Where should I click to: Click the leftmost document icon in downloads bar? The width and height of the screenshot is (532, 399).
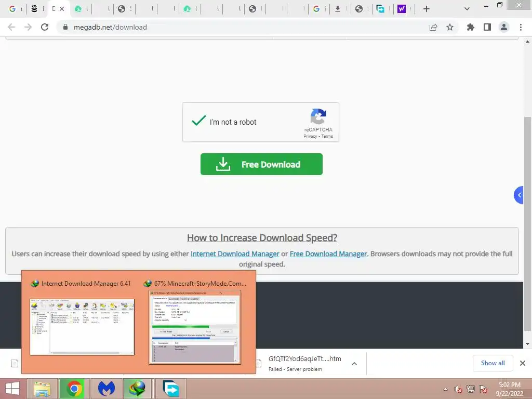tap(15, 363)
